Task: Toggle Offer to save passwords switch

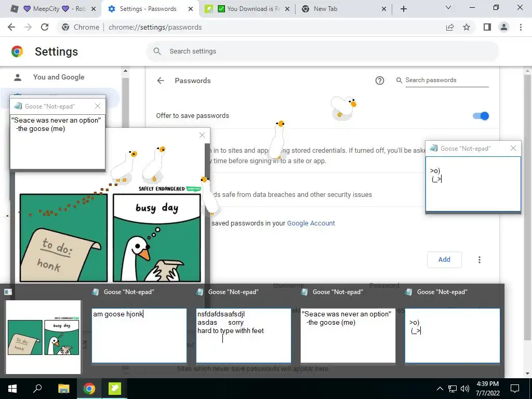Action: [481, 116]
